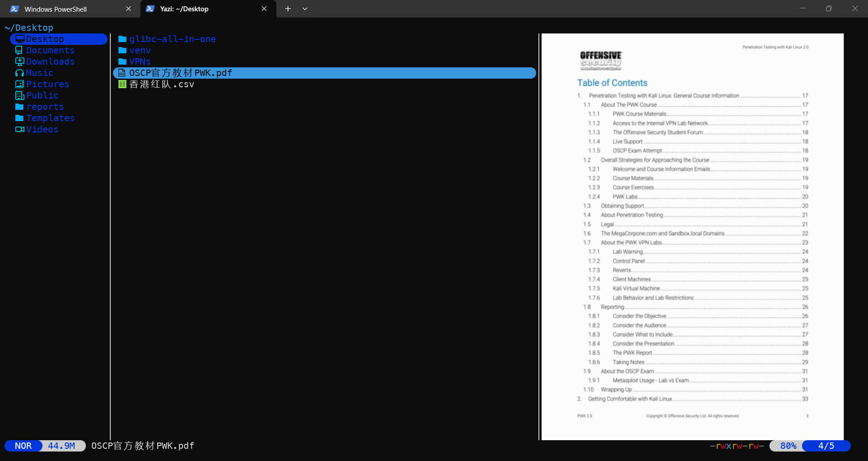Open VPNs folder entry

click(x=140, y=61)
